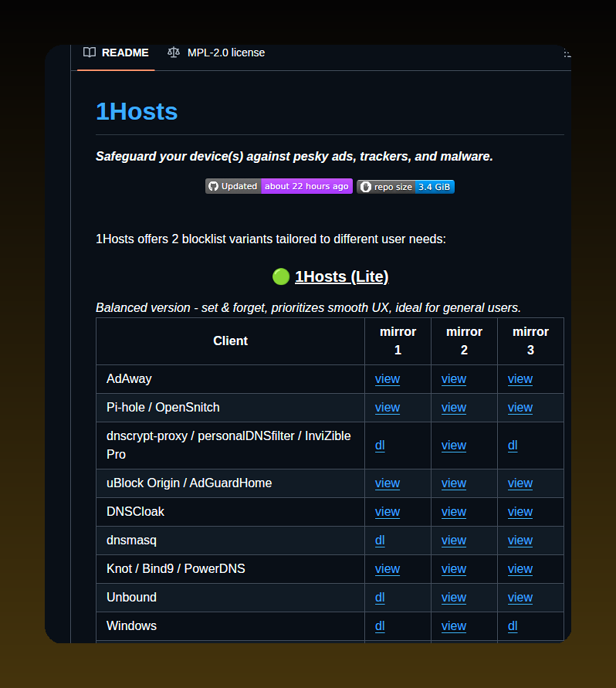
Task: Select the dnscrypt-proxy / personalDNSfilter cell
Action: 230,446
